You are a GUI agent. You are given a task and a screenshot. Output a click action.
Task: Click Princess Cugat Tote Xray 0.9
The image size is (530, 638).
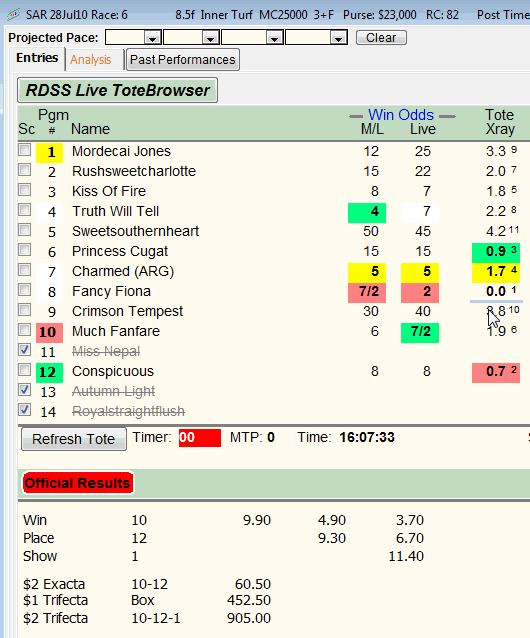496,252
